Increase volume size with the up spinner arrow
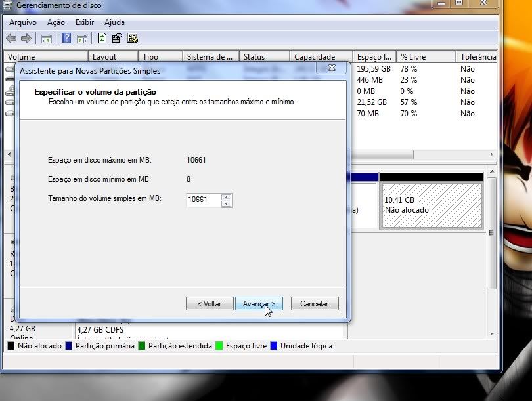 [x=226, y=197]
